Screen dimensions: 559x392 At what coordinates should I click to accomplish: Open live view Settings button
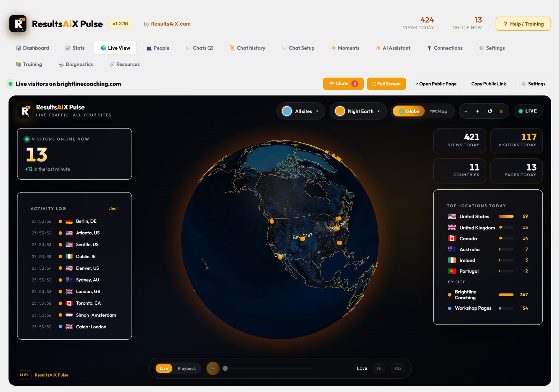point(533,84)
